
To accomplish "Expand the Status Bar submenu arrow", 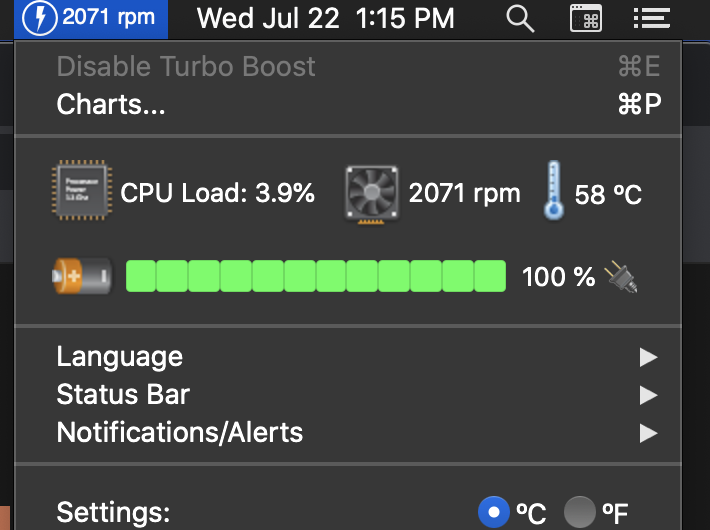I will 649,395.
